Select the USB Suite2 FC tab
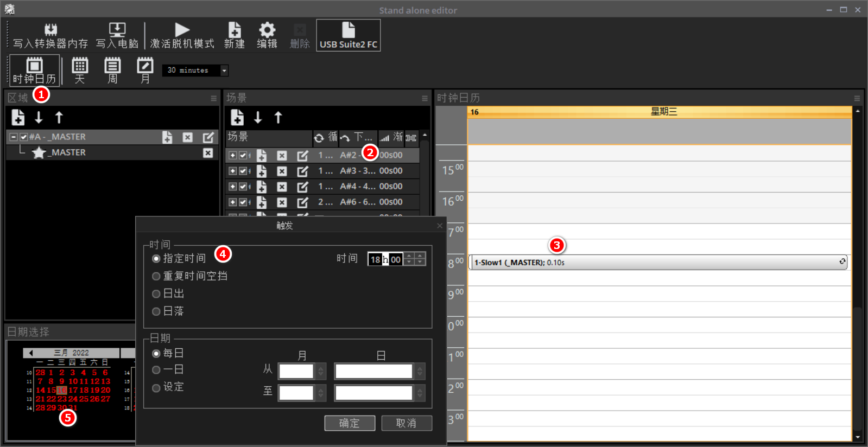 349,36
